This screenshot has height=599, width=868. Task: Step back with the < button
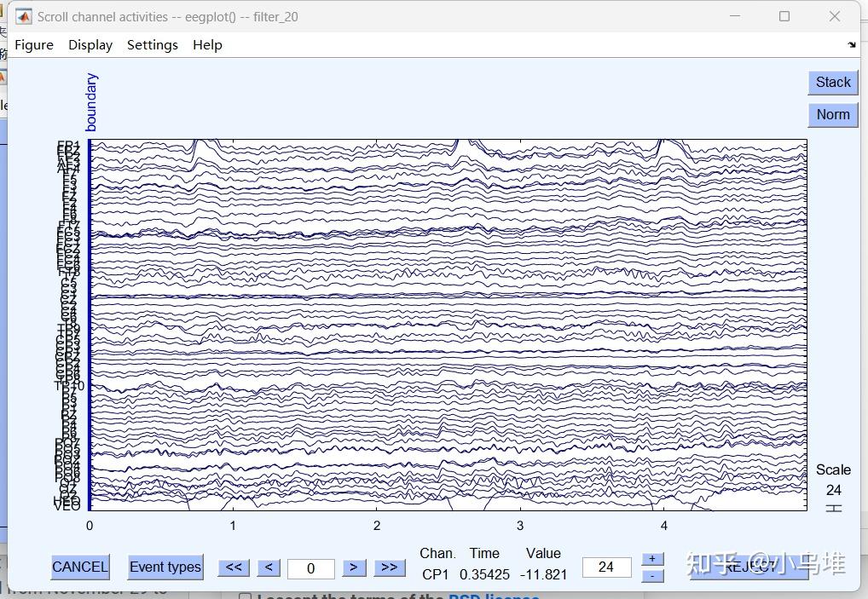point(269,567)
